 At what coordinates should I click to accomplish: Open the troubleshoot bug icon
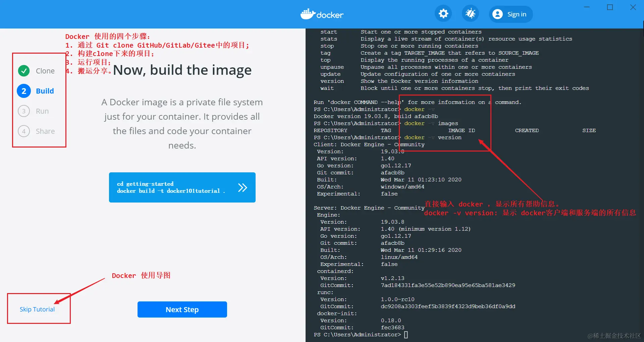471,14
